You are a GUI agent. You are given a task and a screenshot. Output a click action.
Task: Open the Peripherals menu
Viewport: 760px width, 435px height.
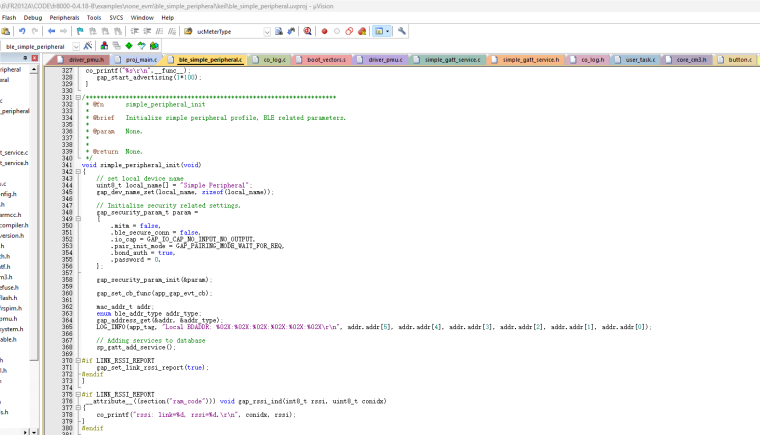coord(64,17)
